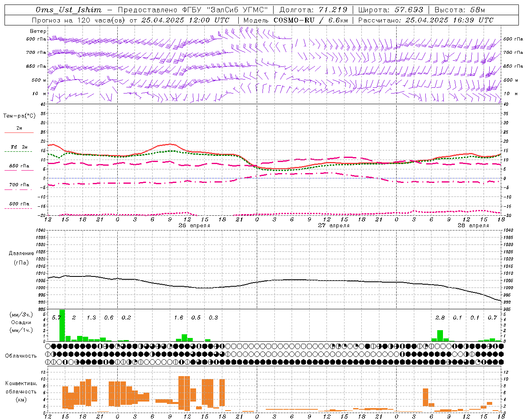This screenshot has width=525, height=420.
Task: Click the 'Модель COSMO-RU / 6.6км' label
Action: tap(296, 20)
